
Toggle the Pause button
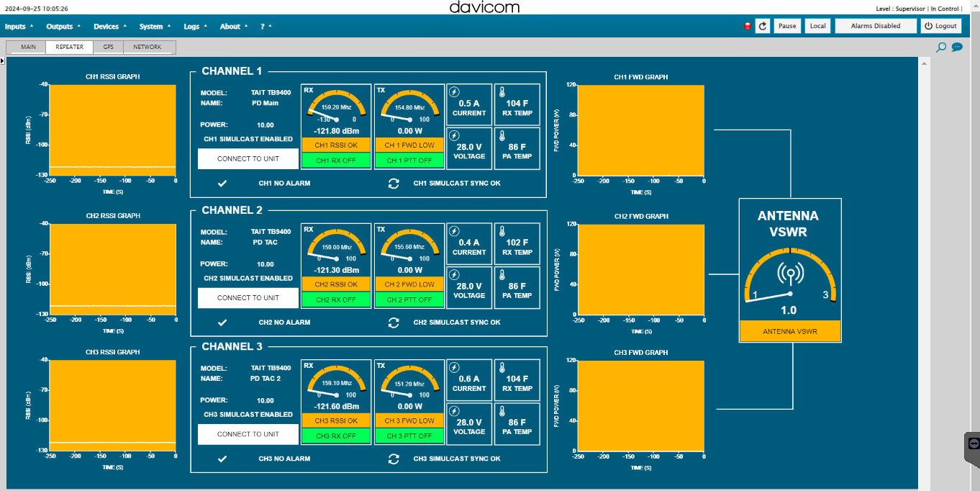click(x=787, y=26)
